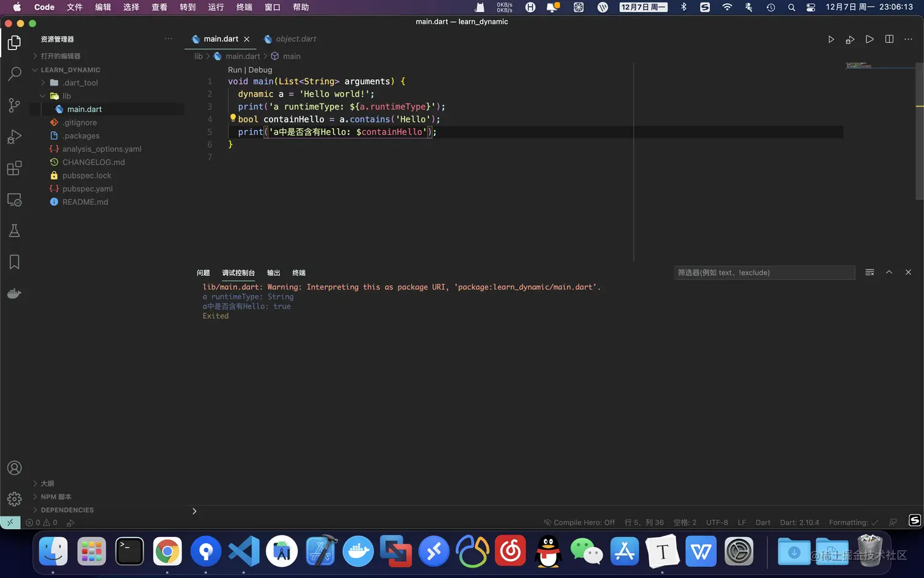
Task: Open Google Chrome from the Dock
Action: click(167, 552)
